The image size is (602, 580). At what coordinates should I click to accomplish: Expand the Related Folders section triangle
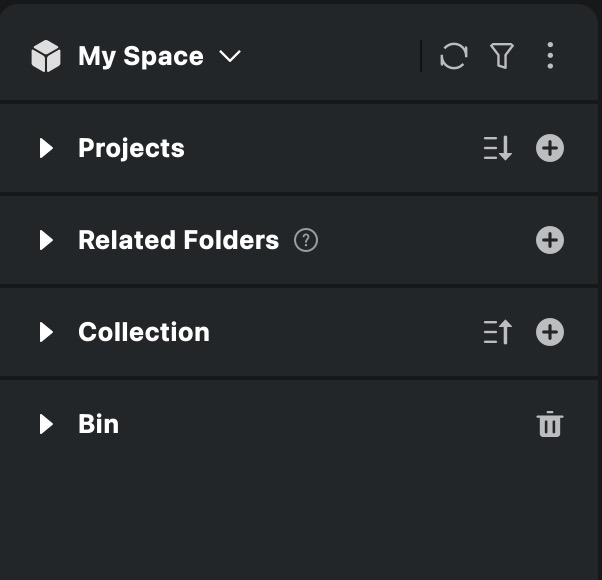coord(46,241)
